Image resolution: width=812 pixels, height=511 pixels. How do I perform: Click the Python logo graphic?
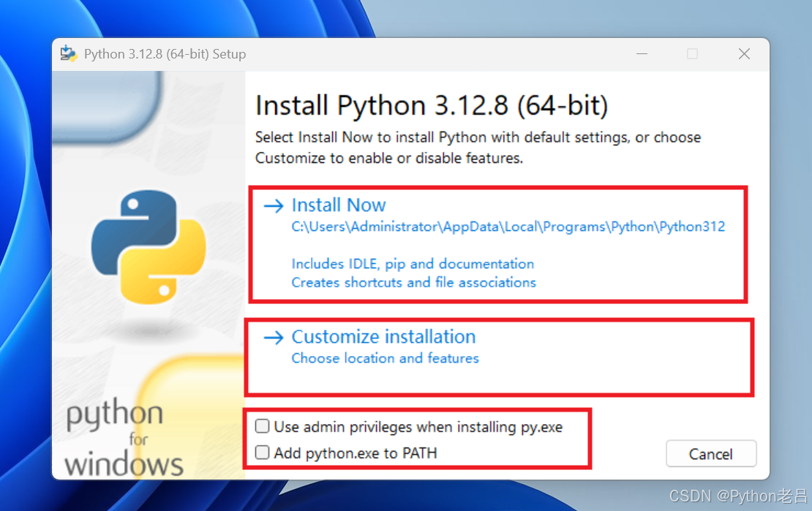[149, 246]
